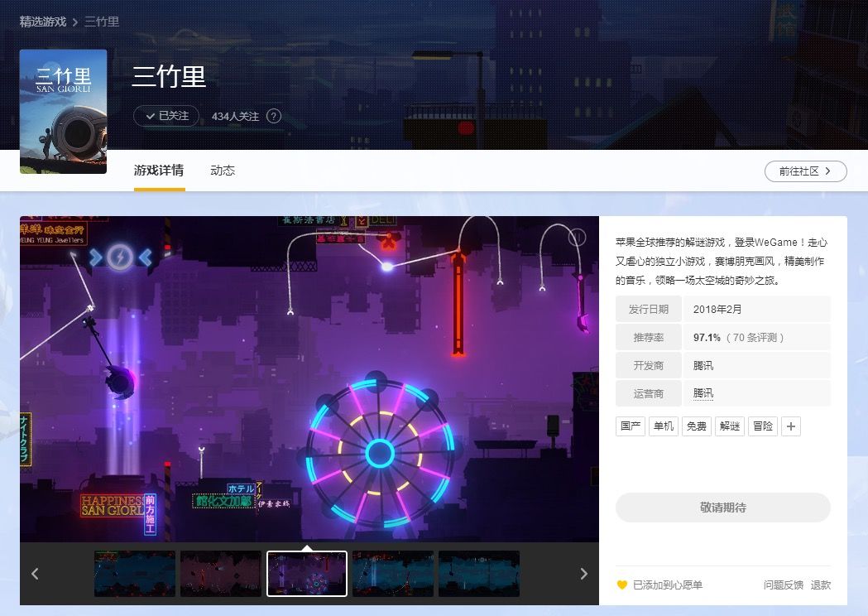Click the 敬请期待 button
The height and width of the screenshot is (616, 868).
(x=723, y=508)
